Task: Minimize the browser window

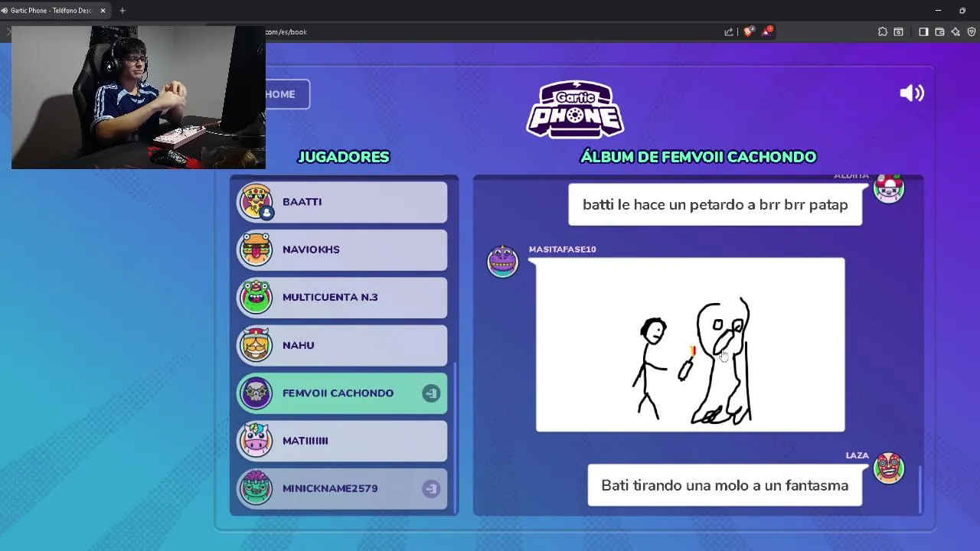Action: [x=938, y=11]
